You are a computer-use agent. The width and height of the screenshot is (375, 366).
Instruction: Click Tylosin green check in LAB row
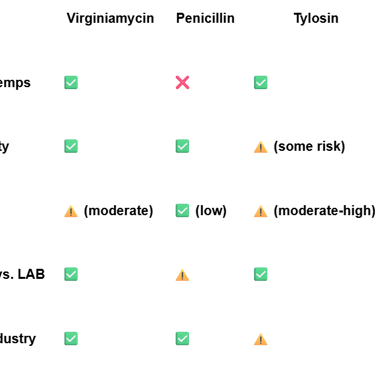point(261,274)
